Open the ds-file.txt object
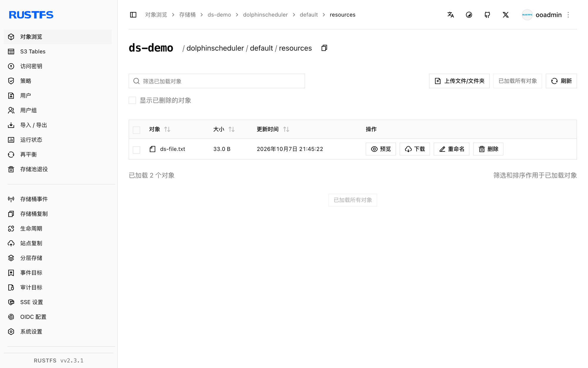 point(173,149)
